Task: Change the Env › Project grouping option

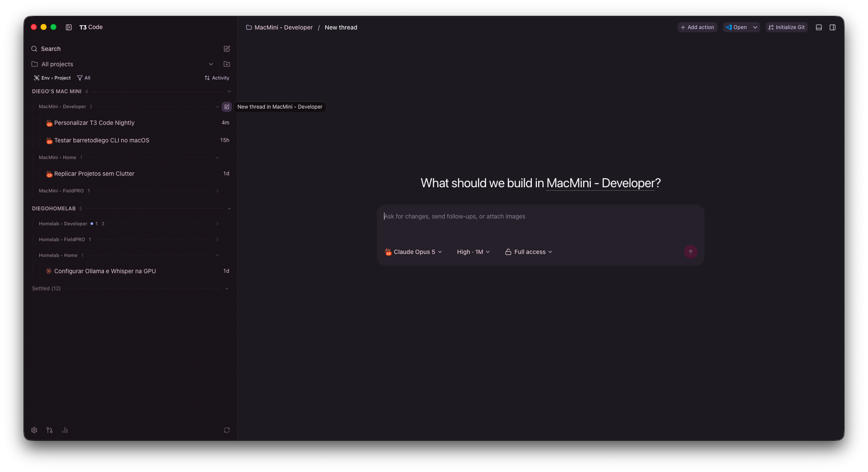Action: 53,78
